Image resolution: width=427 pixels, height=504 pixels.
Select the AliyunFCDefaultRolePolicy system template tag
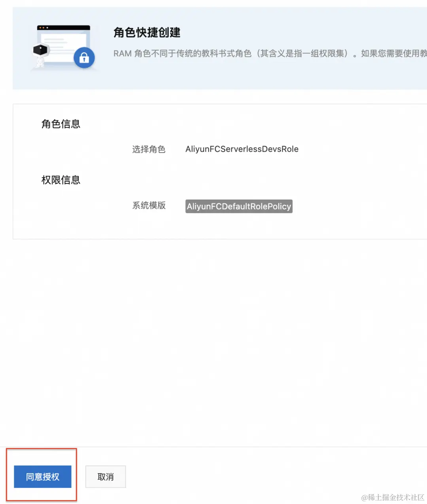click(239, 206)
